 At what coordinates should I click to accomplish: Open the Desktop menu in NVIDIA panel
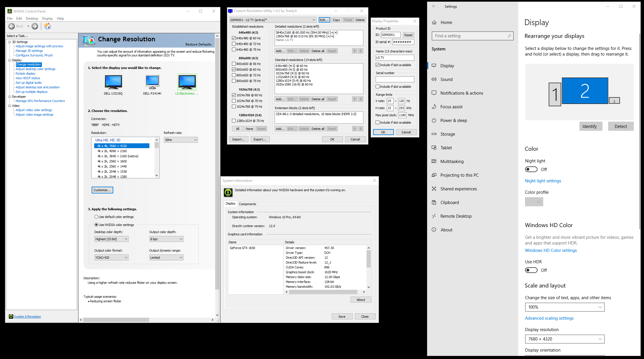[32, 19]
